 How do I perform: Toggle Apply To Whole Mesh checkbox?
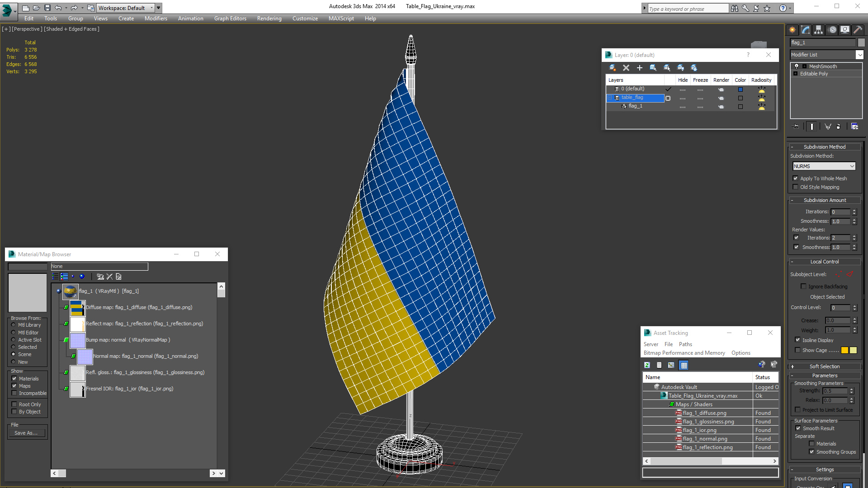(796, 178)
